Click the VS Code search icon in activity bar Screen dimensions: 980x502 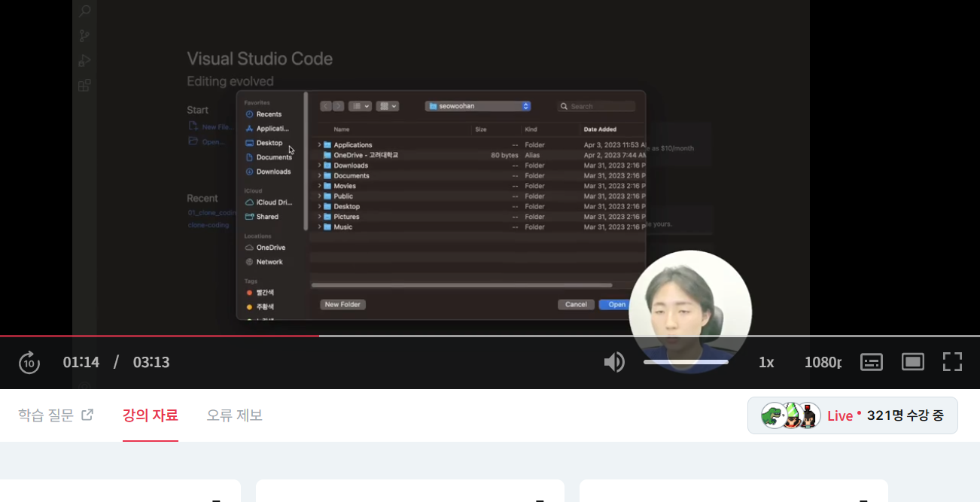click(x=85, y=11)
